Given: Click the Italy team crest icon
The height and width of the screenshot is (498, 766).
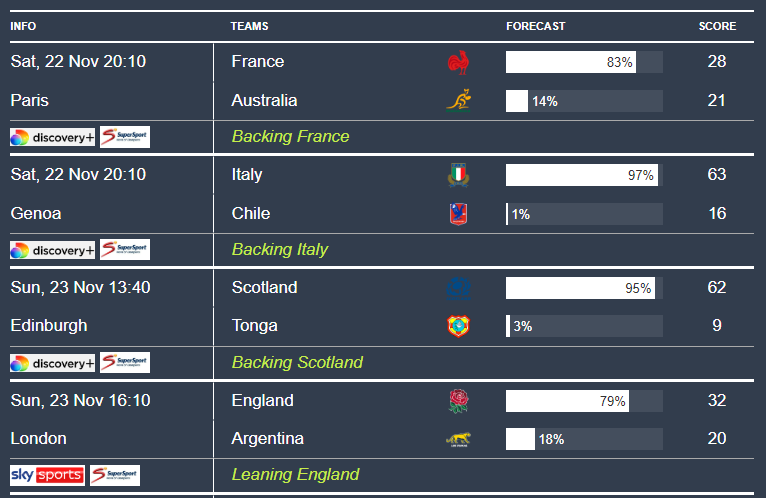Looking at the screenshot, I should click(x=458, y=175).
